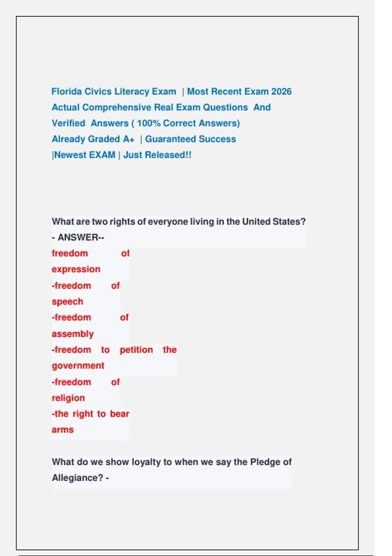Click the red word "arms"
Image resolution: width=392 pixels, height=556 pixels.
point(62,429)
